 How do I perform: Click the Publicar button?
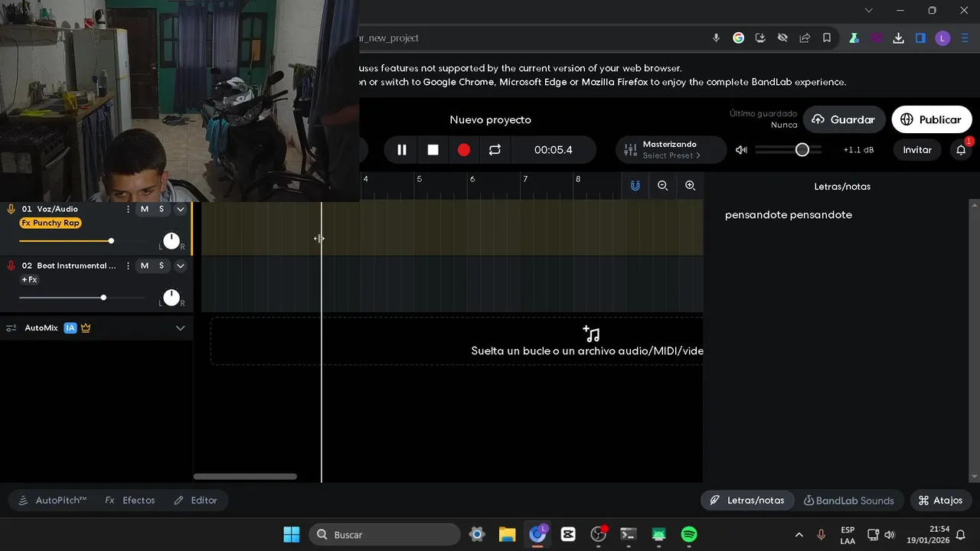[932, 119]
